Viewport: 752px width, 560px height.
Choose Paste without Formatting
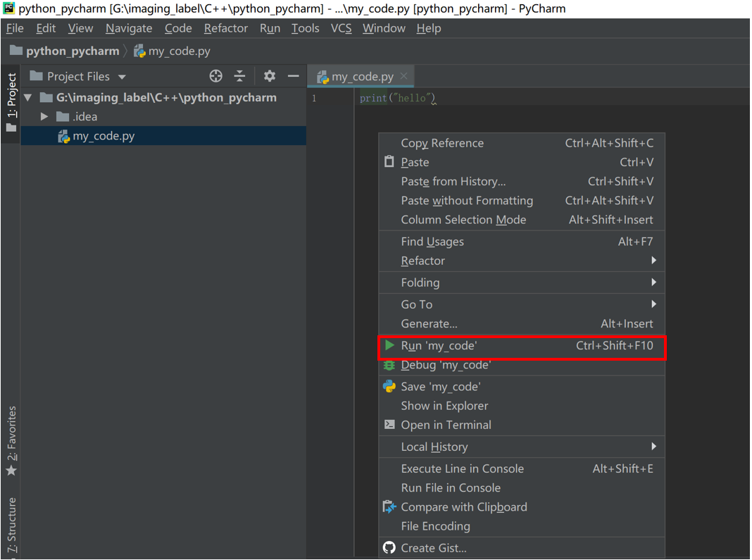pyautogui.click(x=522, y=201)
